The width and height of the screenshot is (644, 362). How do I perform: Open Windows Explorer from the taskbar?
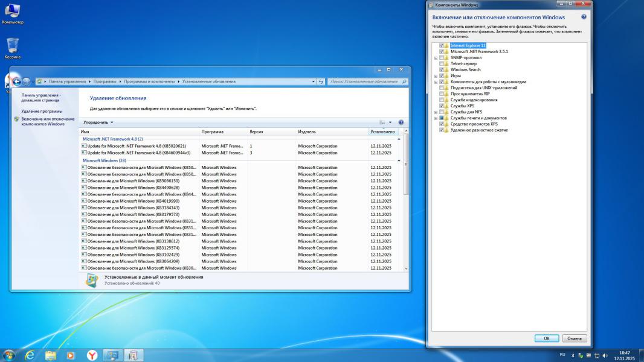click(x=50, y=355)
